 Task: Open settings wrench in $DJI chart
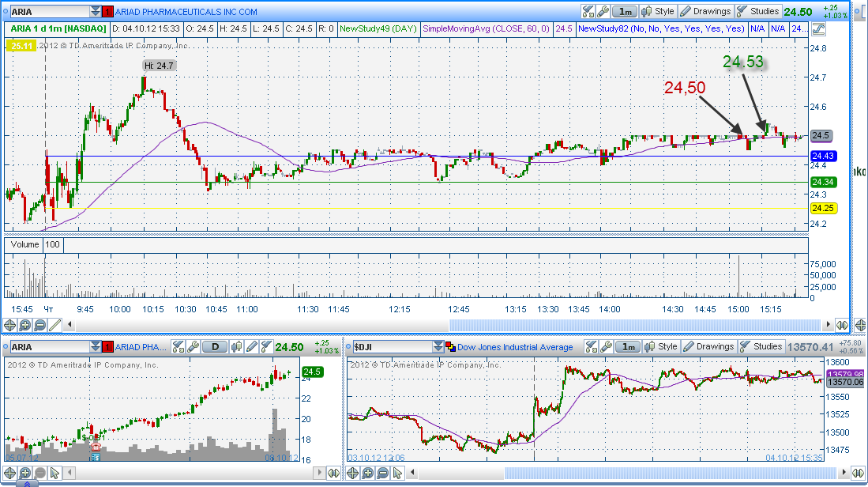coord(606,347)
